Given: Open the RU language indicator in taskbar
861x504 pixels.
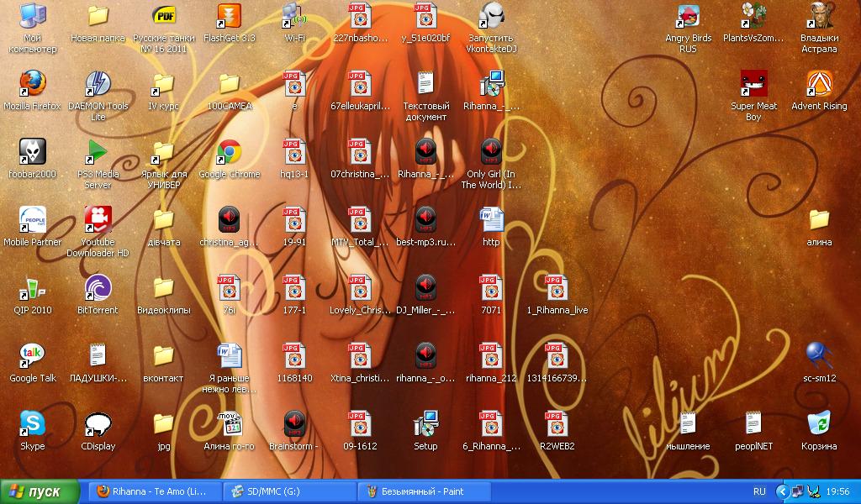Looking at the screenshot, I should tap(759, 491).
